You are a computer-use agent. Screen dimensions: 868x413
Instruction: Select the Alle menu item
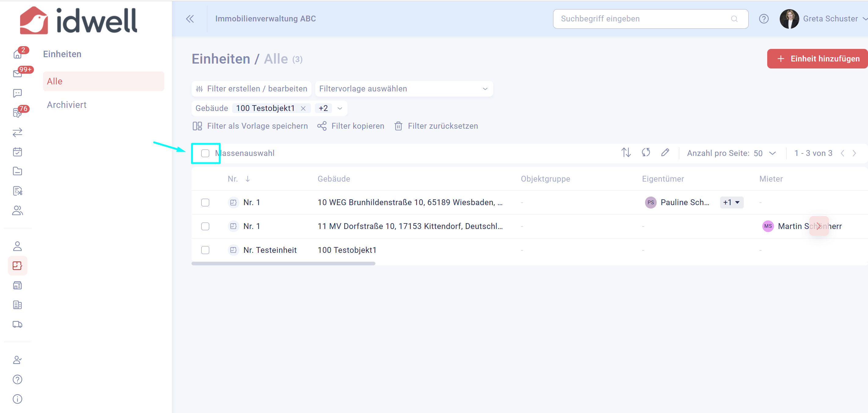104,81
